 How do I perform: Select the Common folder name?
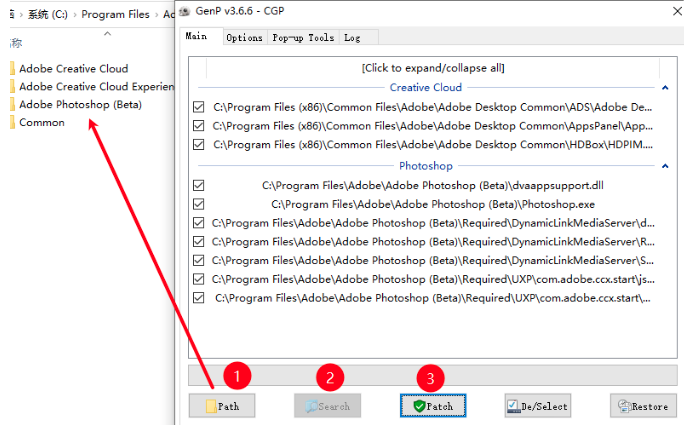42,122
